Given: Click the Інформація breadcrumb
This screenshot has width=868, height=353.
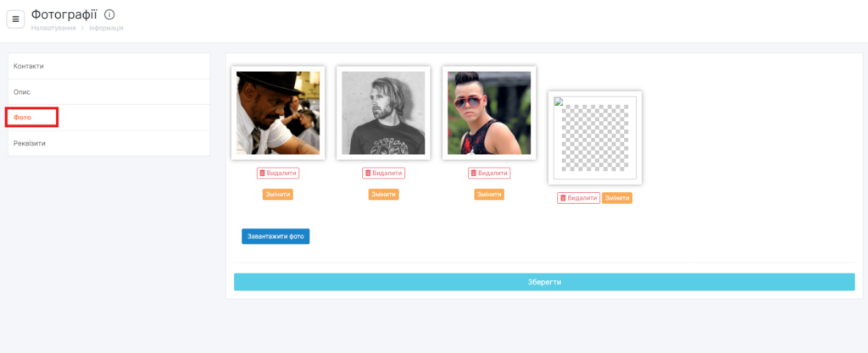Looking at the screenshot, I should [x=106, y=28].
